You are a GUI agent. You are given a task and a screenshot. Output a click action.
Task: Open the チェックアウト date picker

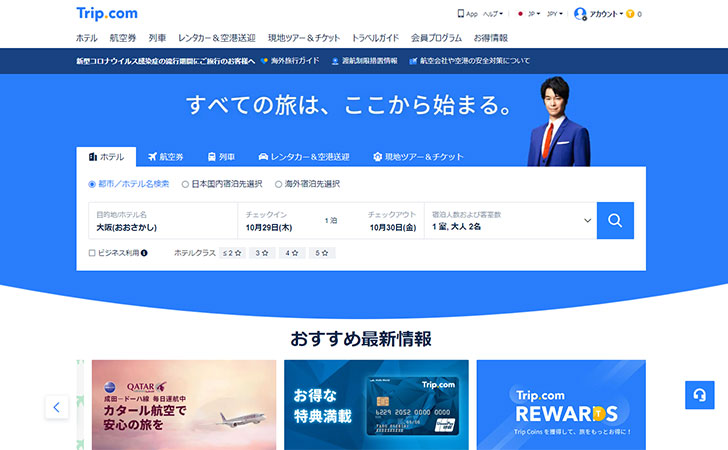(x=392, y=221)
